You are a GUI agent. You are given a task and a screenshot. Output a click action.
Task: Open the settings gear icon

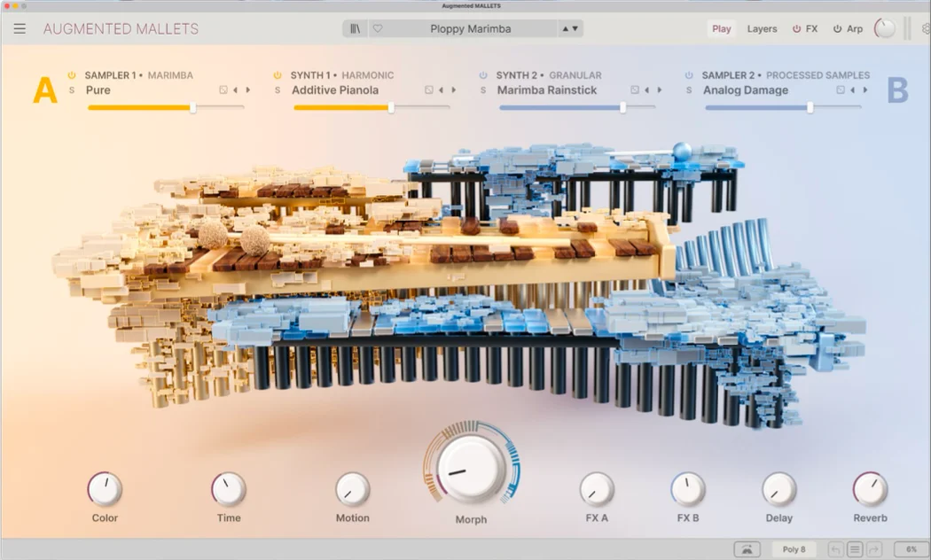click(x=926, y=28)
